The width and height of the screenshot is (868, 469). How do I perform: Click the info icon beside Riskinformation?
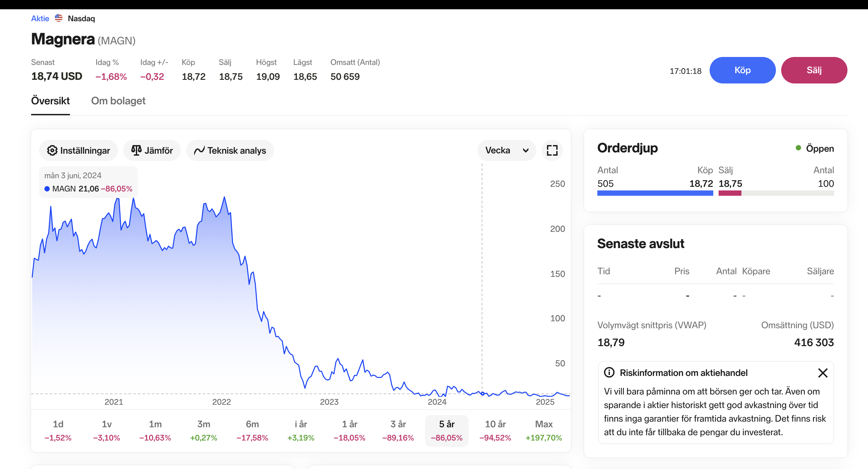pos(609,372)
